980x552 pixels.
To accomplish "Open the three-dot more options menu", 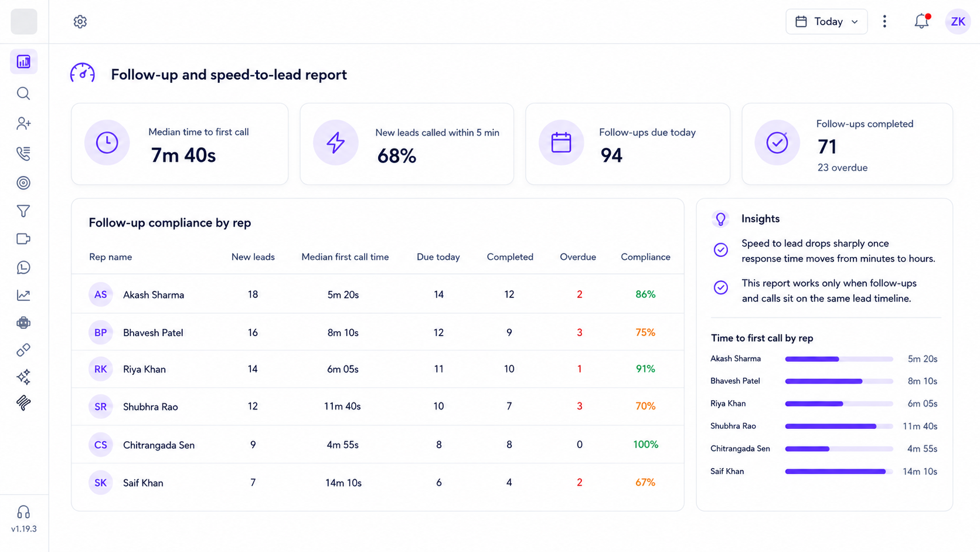I will coord(884,22).
